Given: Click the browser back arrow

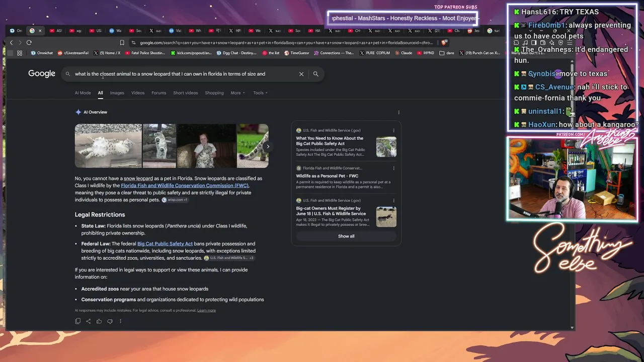Looking at the screenshot, I should [11, 43].
